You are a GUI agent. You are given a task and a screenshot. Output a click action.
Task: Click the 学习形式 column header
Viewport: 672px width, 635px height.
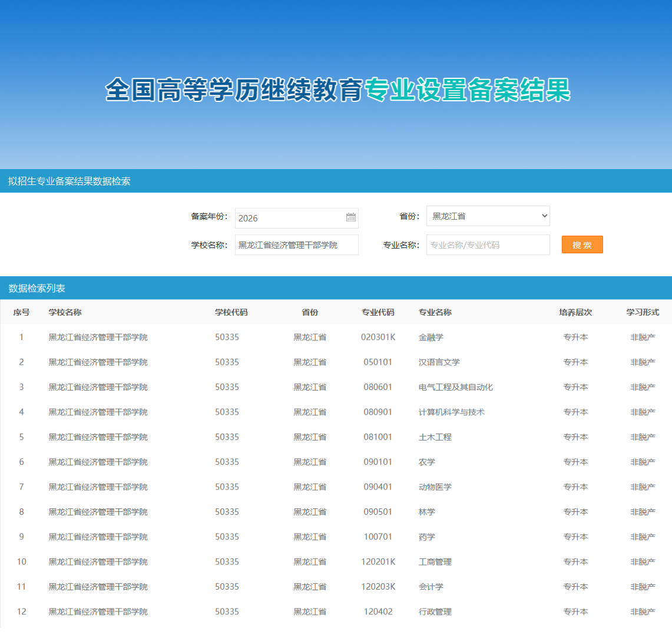643,312
